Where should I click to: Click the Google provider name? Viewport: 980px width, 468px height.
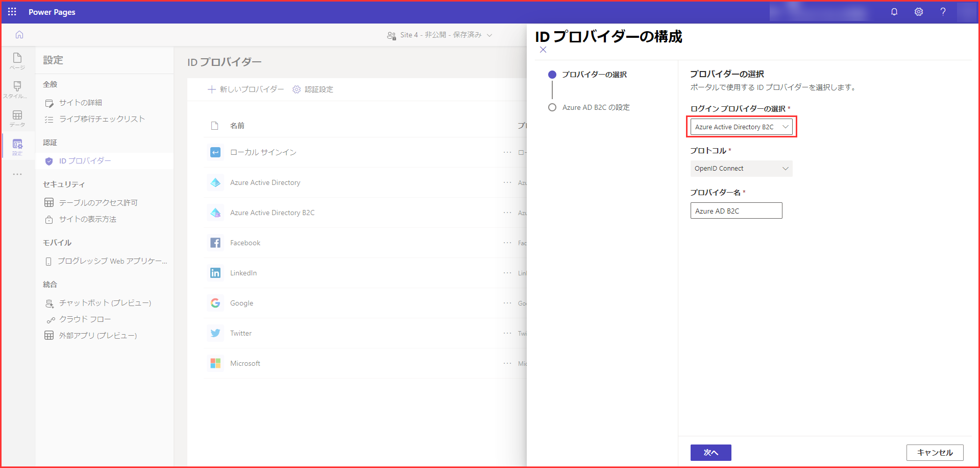241,303
